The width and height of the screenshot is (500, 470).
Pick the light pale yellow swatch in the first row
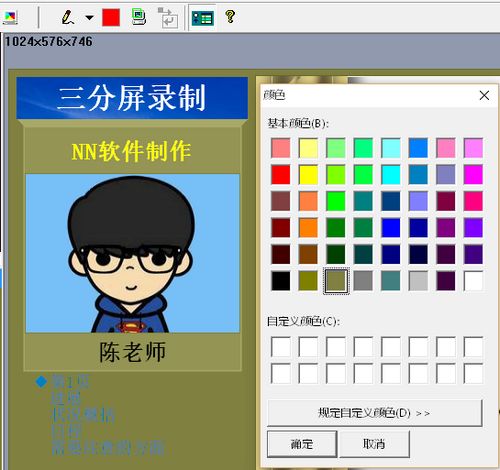tap(308, 148)
